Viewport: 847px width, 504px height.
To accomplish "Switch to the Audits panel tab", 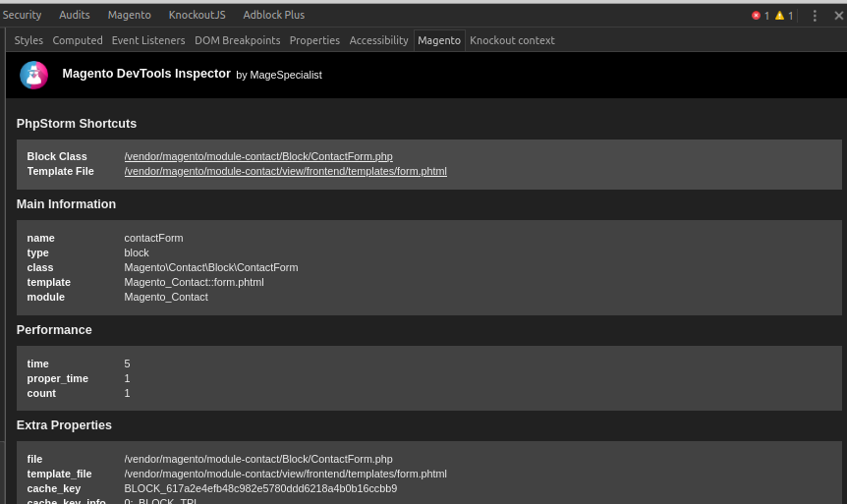I will point(75,15).
